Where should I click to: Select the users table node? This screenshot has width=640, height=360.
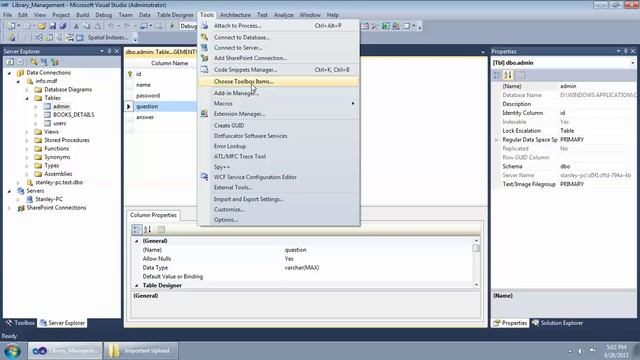tap(60, 123)
